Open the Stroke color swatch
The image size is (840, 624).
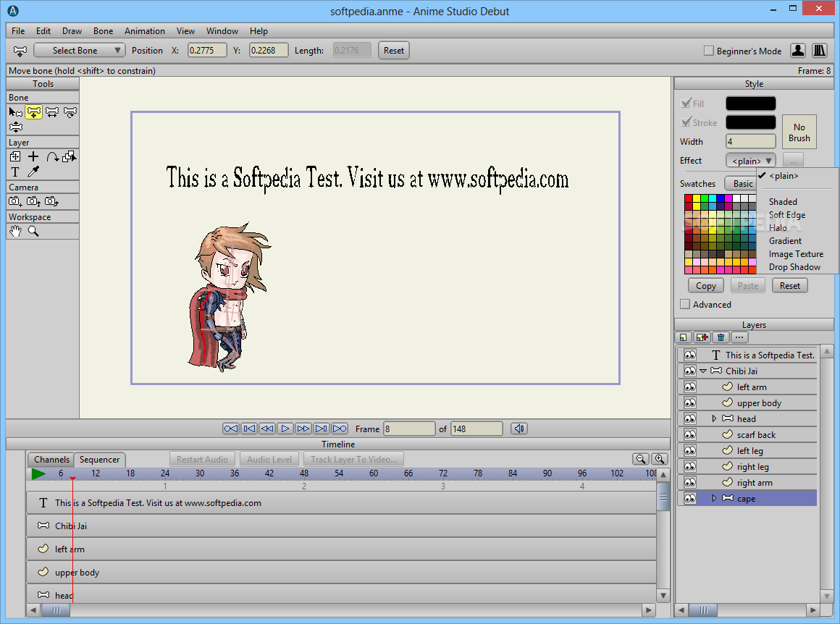[750, 122]
